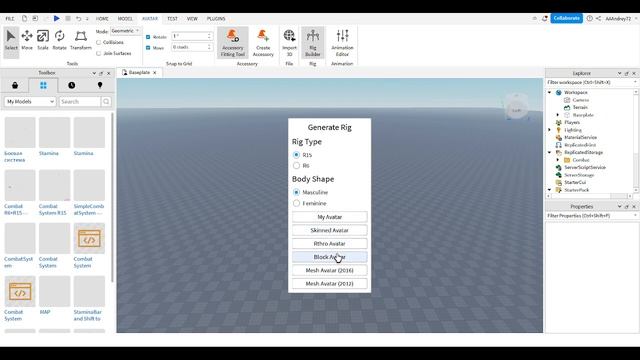This screenshot has width=640, height=360.
Task: Open the PLUGINS ribbon tab
Action: tap(216, 19)
